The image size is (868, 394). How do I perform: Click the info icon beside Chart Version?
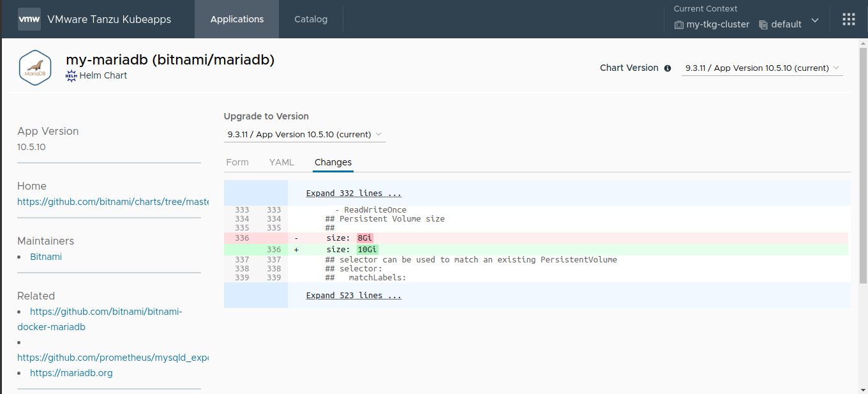(667, 68)
